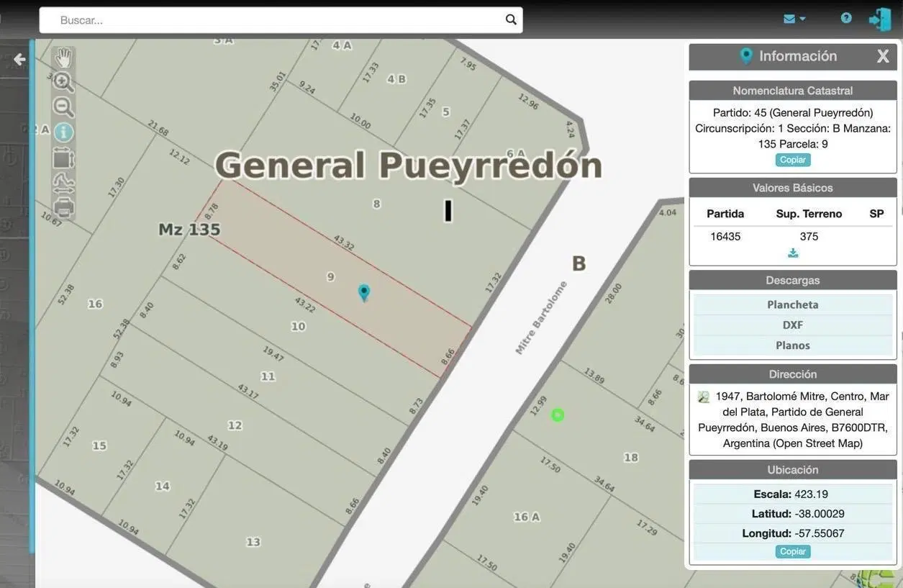Click the Partida column header
The width and height of the screenshot is (903, 588).
(x=725, y=214)
